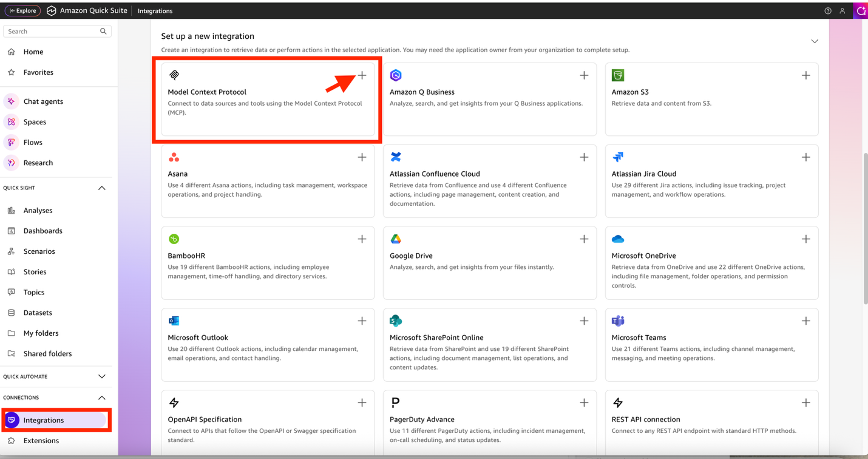868x459 pixels.
Task: Open the pink assistant button at top right
Action: (x=861, y=11)
